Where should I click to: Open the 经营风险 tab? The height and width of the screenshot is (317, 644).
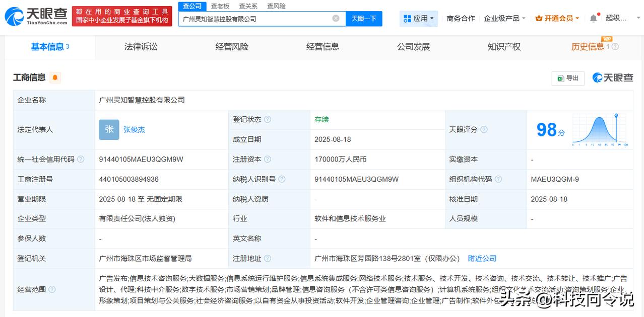coord(232,47)
